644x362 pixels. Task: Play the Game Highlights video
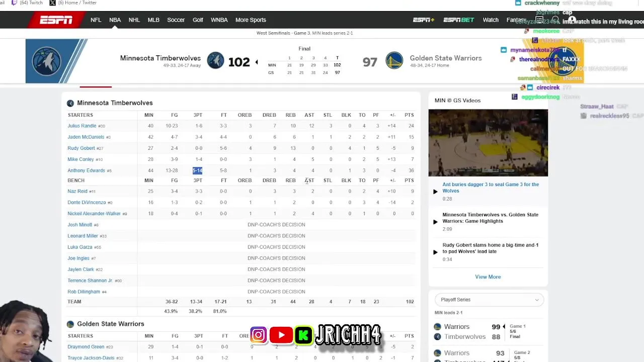(x=435, y=222)
